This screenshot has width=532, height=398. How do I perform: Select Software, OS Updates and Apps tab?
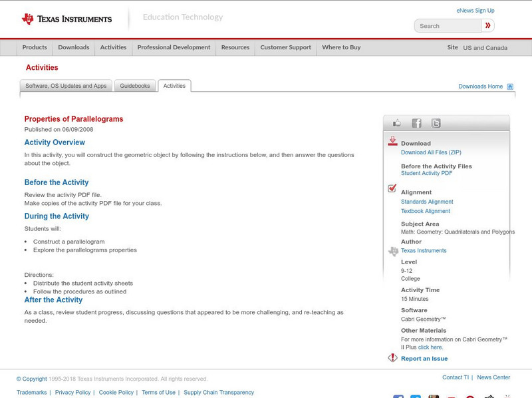66,86
